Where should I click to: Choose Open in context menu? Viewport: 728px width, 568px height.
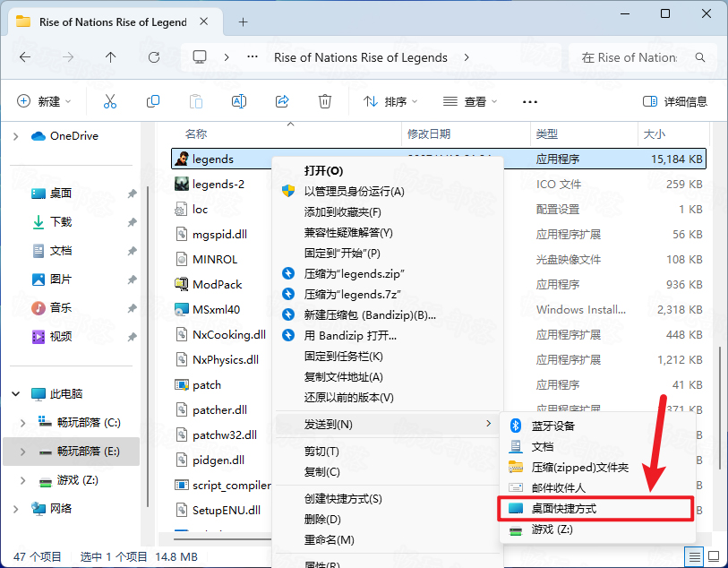click(x=323, y=171)
